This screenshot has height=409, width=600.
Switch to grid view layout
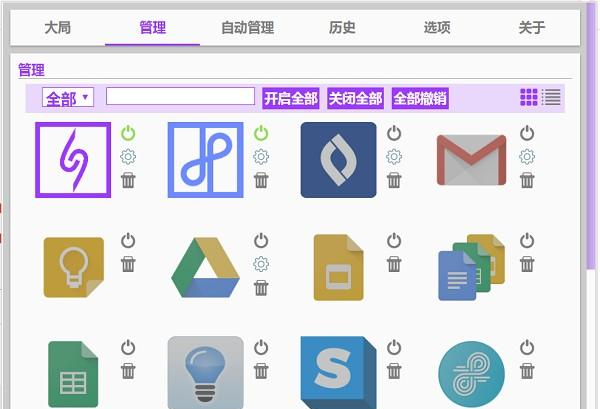[529, 97]
